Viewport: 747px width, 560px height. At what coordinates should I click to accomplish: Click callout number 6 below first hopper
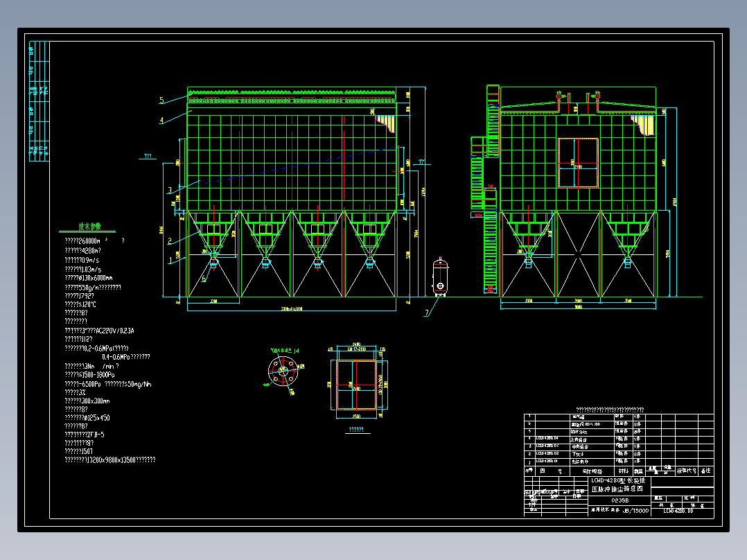point(204,279)
